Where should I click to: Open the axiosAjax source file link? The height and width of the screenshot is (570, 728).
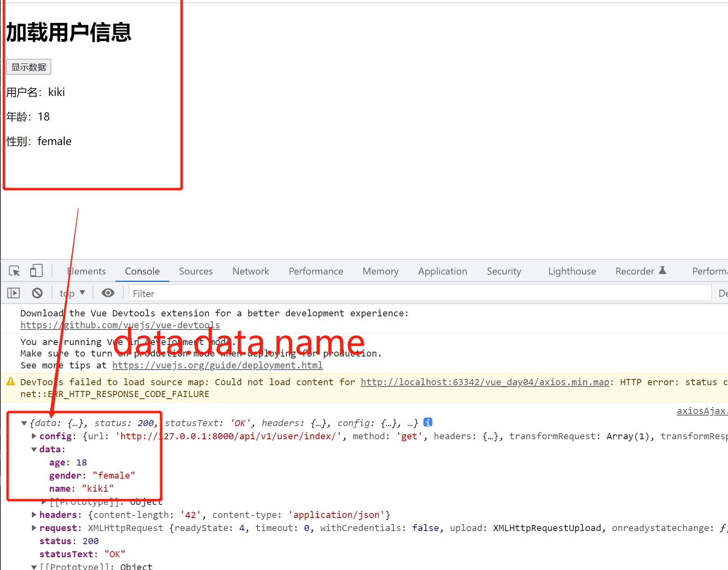pyautogui.click(x=702, y=411)
